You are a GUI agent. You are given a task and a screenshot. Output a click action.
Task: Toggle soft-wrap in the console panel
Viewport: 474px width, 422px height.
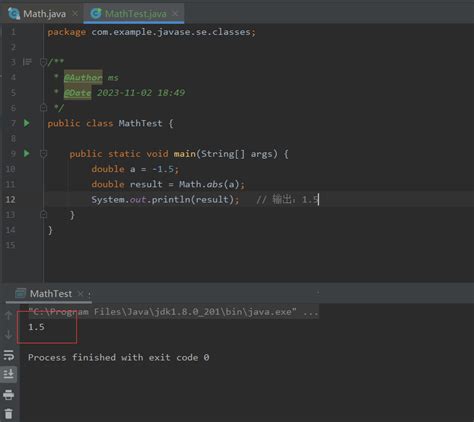click(9, 355)
